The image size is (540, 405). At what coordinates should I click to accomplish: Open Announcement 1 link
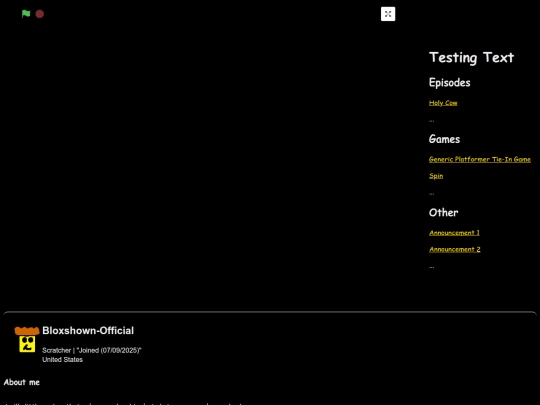pos(454,233)
